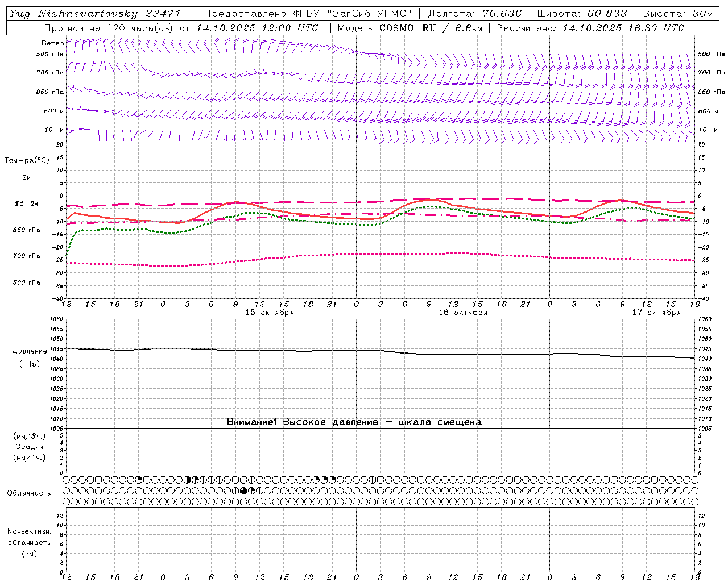Click the 'Осадки' precipitation label
This screenshot has height=582, width=728.
pyautogui.click(x=30, y=447)
